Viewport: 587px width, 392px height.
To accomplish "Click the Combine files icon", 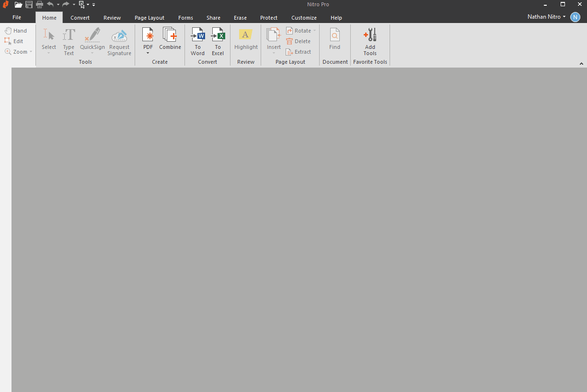I will [x=170, y=35].
